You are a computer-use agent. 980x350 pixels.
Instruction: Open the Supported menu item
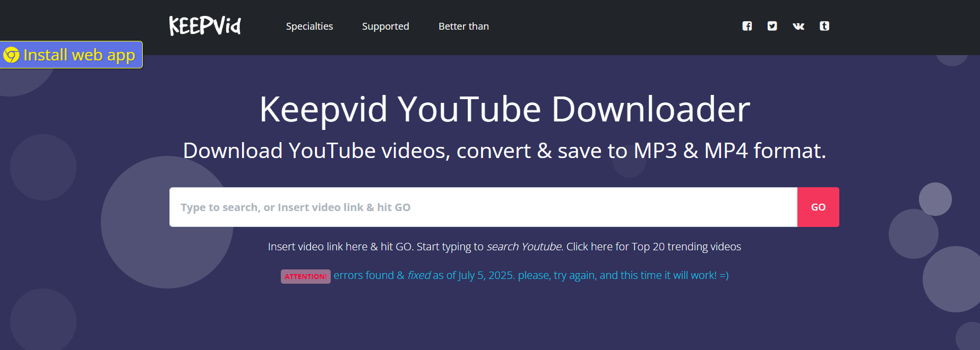point(385,26)
